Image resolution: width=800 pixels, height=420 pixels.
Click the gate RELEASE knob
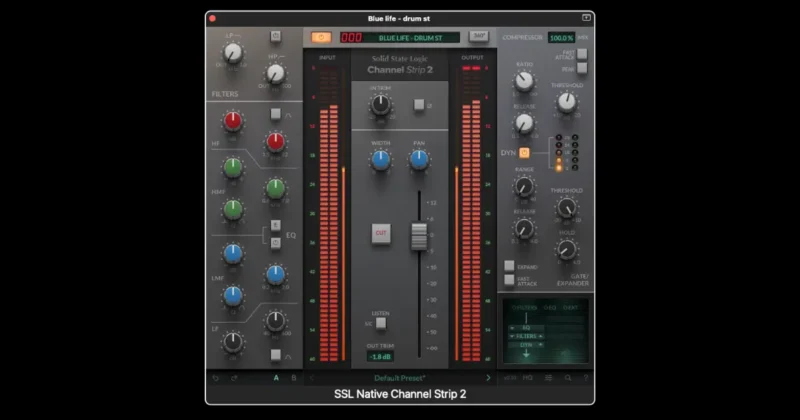[523, 229]
